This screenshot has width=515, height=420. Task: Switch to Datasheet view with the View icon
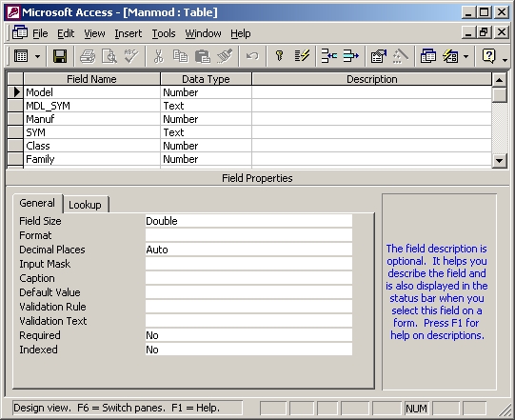coord(21,56)
